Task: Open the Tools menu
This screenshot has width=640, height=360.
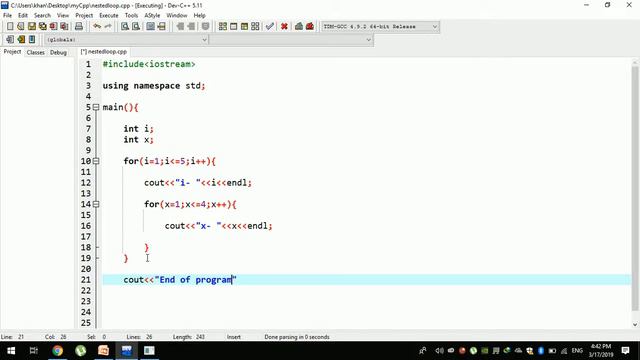Action: [131, 16]
